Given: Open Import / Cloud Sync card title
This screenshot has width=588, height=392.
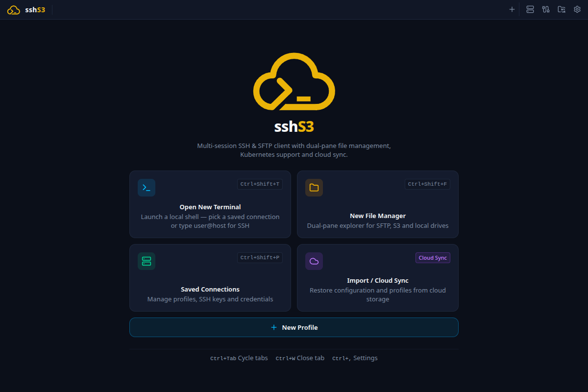Looking at the screenshot, I should 378,280.
